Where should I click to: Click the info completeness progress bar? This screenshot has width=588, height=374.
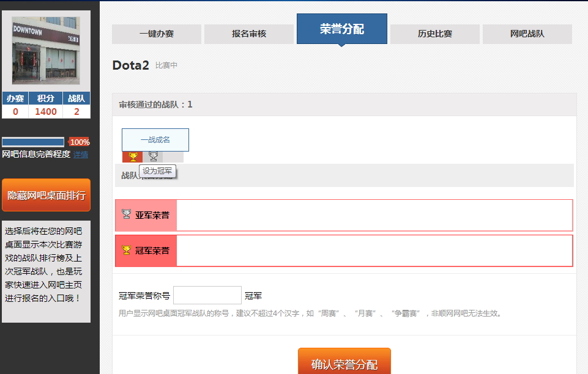tap(33, 142)
